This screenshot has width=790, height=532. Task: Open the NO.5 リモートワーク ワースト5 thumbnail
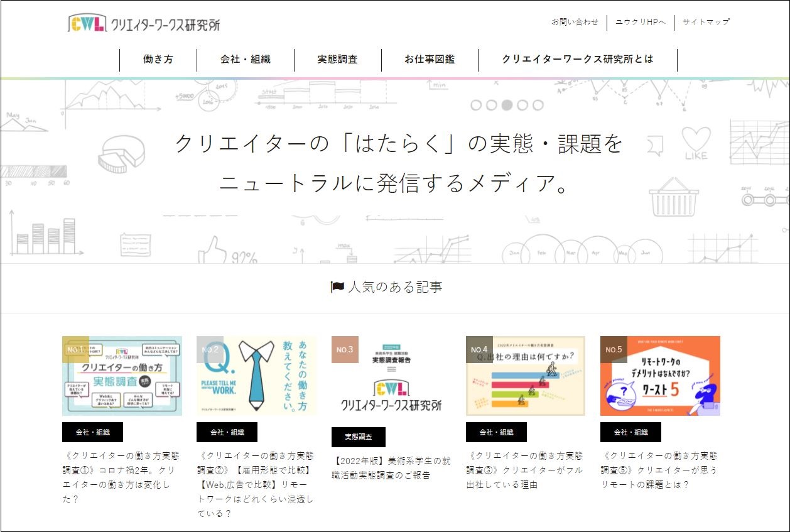pyautogui.click(x=660, y=376)
